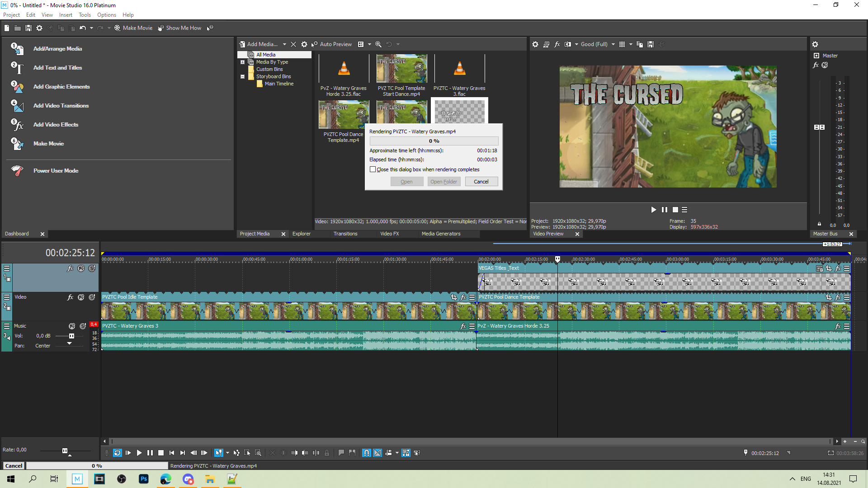868x488 pixels.
Task: Open video preview properties gear icon
Action: click(x=535, y=44)
